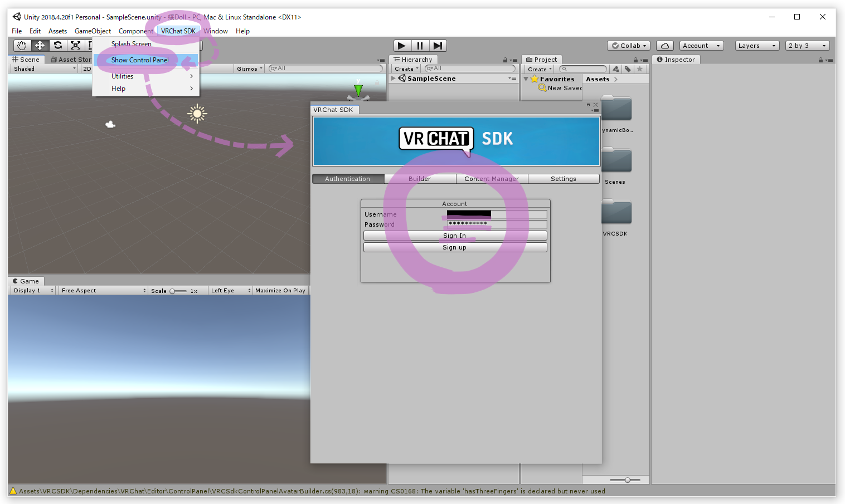
Task: Open the Utilities submenu
Action: tap(145, 76)
